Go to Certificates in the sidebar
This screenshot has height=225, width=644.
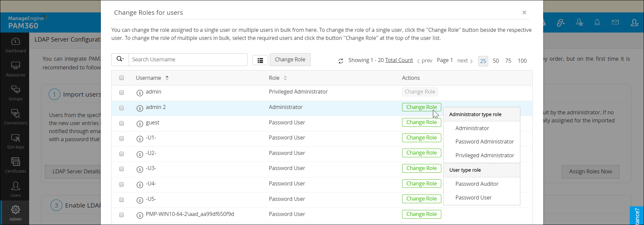coord(15,165)
